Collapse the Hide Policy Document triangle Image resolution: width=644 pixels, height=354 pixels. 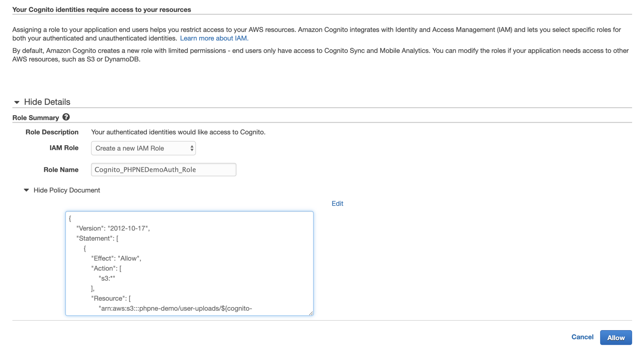tap(26, 190)
